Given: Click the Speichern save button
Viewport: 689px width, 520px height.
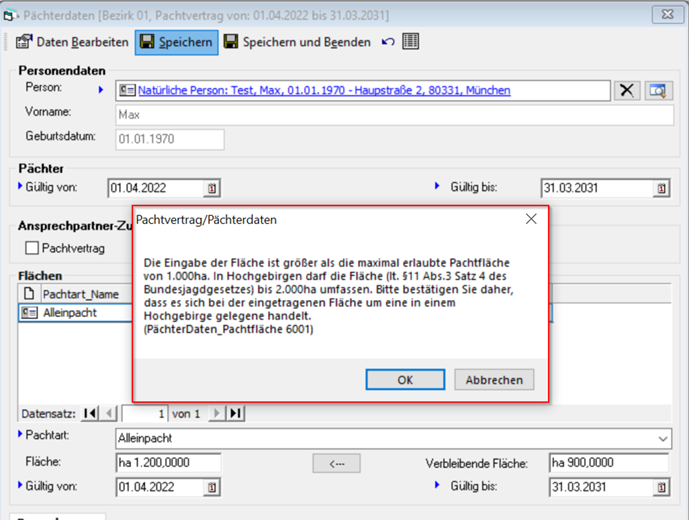Looking at the screenshot, I should (x=175, y=42).
